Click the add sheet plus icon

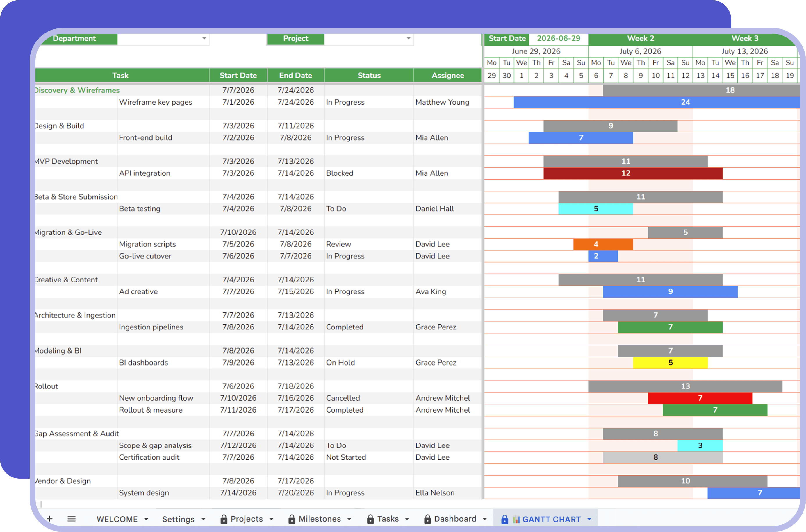click(49, 519)
